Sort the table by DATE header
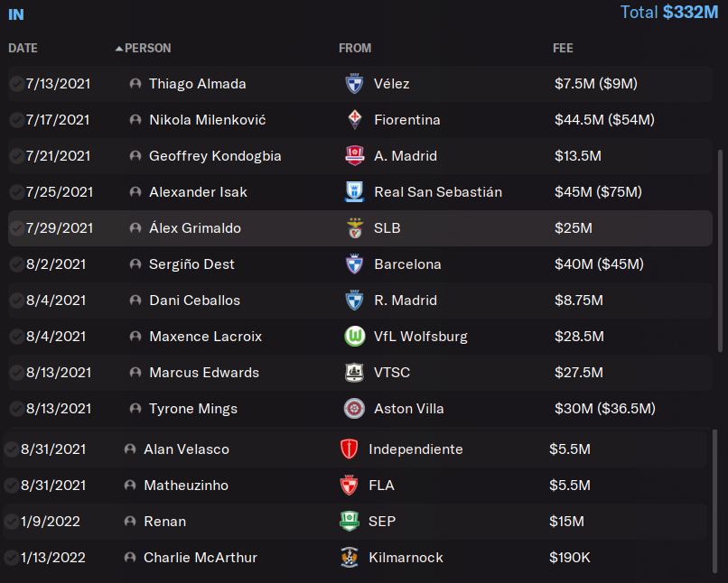Screen dimensions: 728x583 click(x=23, y=48)
